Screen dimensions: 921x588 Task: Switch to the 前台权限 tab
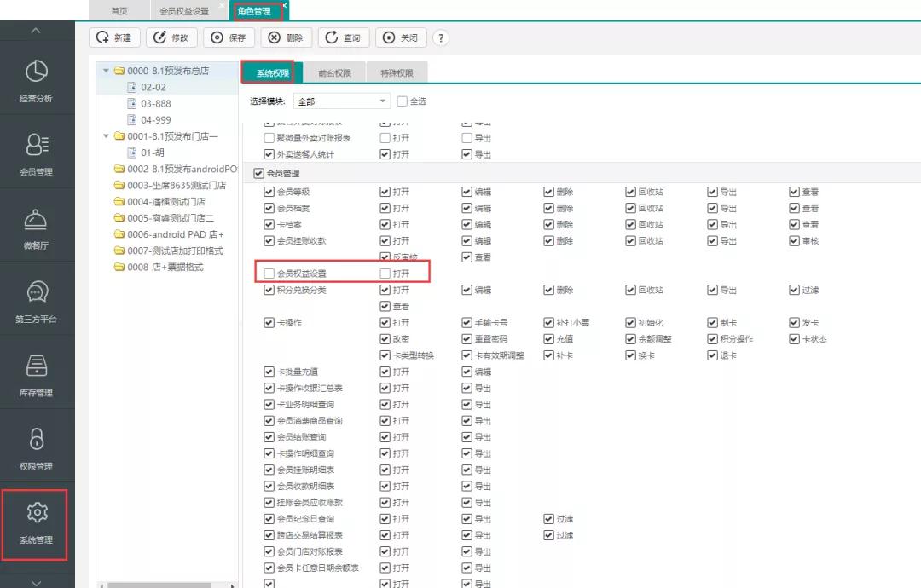(334, 72)
